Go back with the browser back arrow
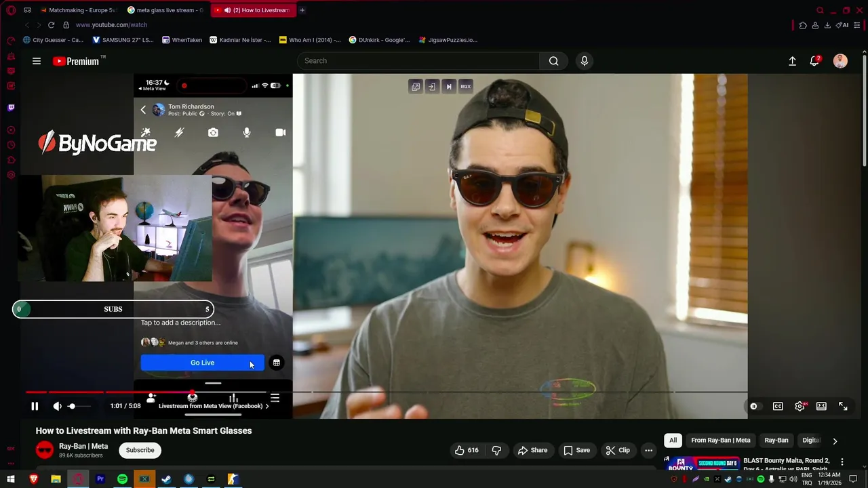The height and width of the screenshot is (488, 868). 27,25
